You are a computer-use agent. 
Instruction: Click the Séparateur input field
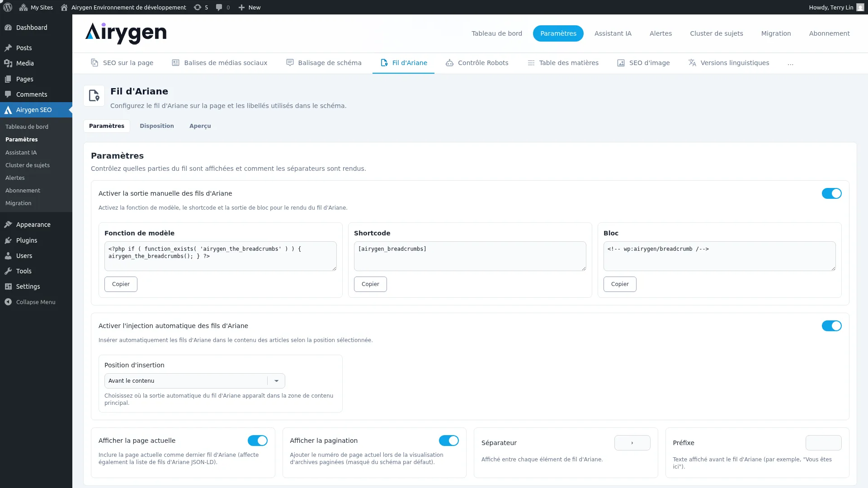(x=632, y=443)
